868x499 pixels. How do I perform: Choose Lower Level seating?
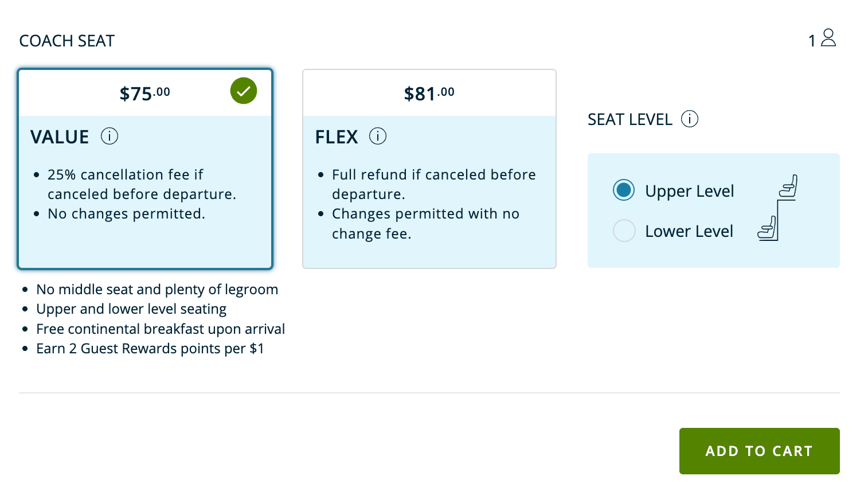[624, 231]
